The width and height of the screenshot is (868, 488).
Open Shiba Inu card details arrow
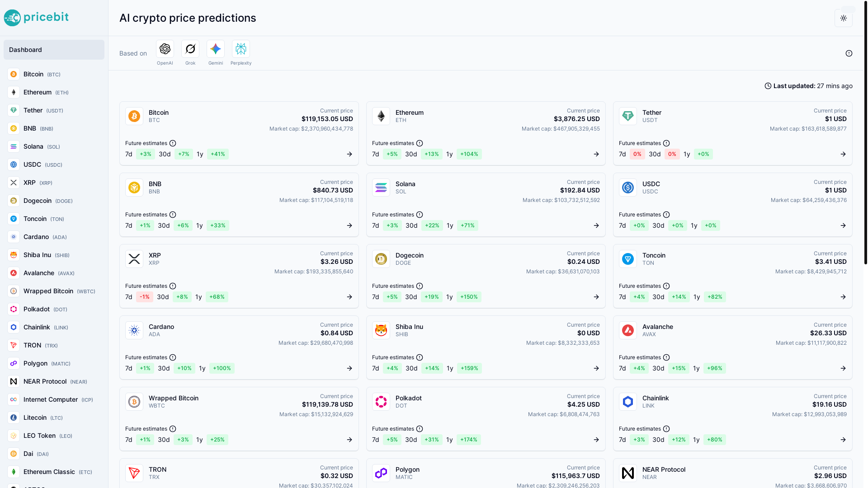tap(596, 368)
